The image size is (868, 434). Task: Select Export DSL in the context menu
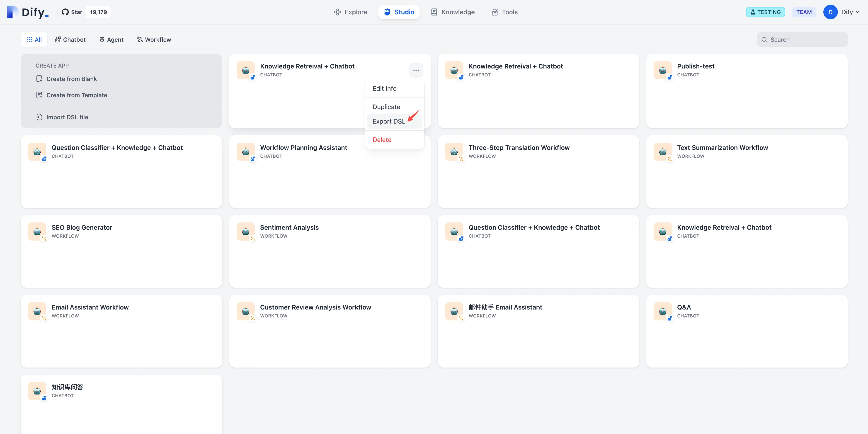(388, 121)
